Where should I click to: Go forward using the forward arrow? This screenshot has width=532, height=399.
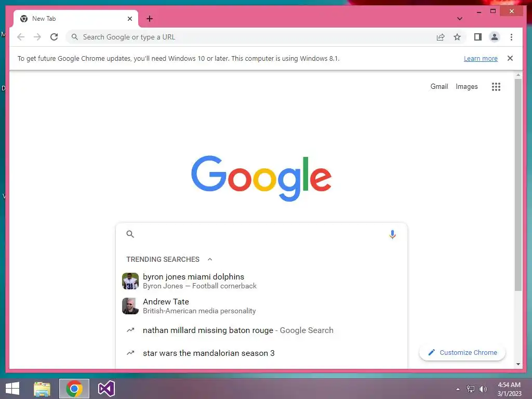coord(37,37)
